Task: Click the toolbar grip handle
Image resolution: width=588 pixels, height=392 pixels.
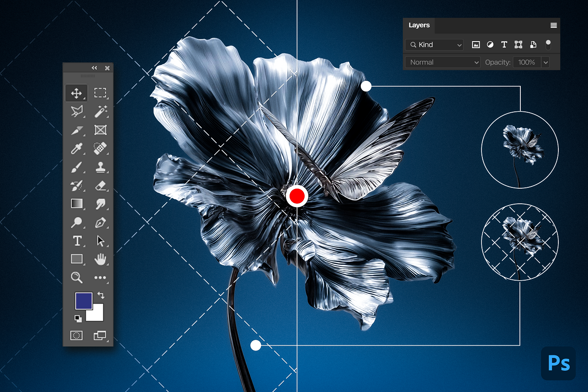Action: (88, 76)
